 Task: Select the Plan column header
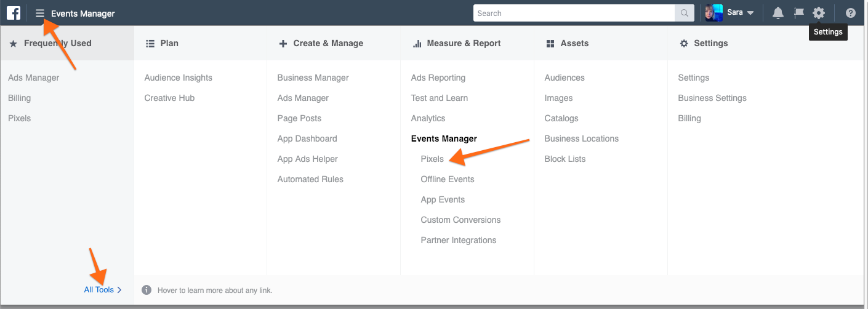(200, 43)
